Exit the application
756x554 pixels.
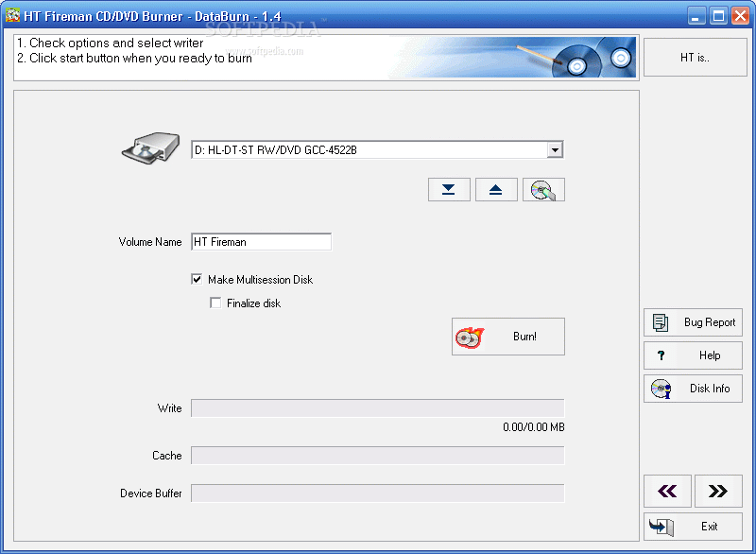(x=693, y=527)
